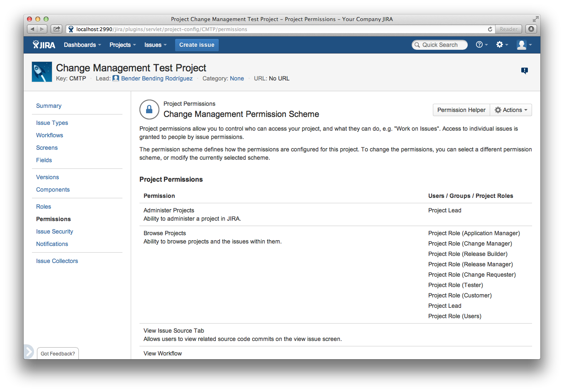Open the administration gear menu

pyautogui.click(x=502, y=45)
